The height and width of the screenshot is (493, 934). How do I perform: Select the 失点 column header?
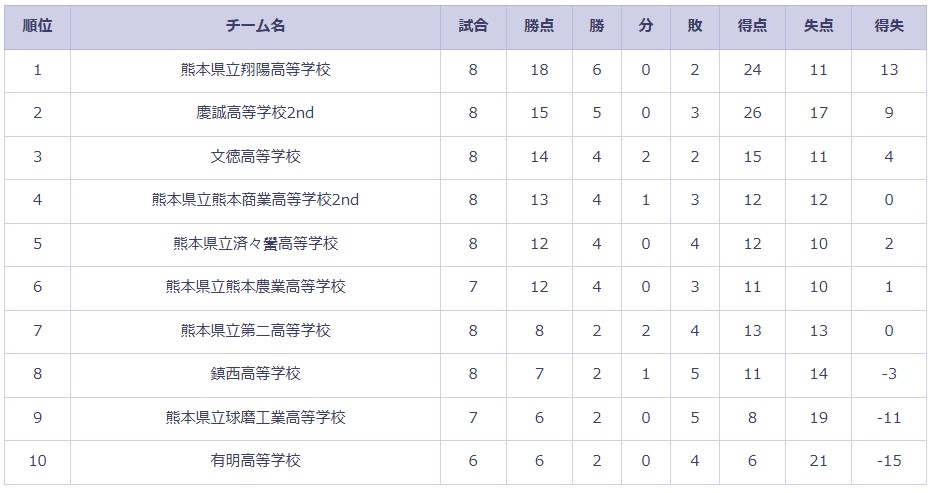coord(818,26)
